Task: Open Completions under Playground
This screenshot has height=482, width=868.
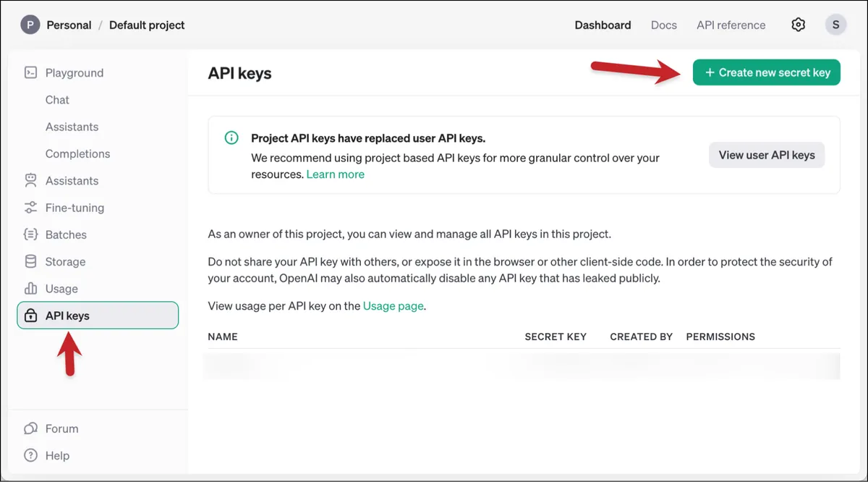Action: click(77, 153)
